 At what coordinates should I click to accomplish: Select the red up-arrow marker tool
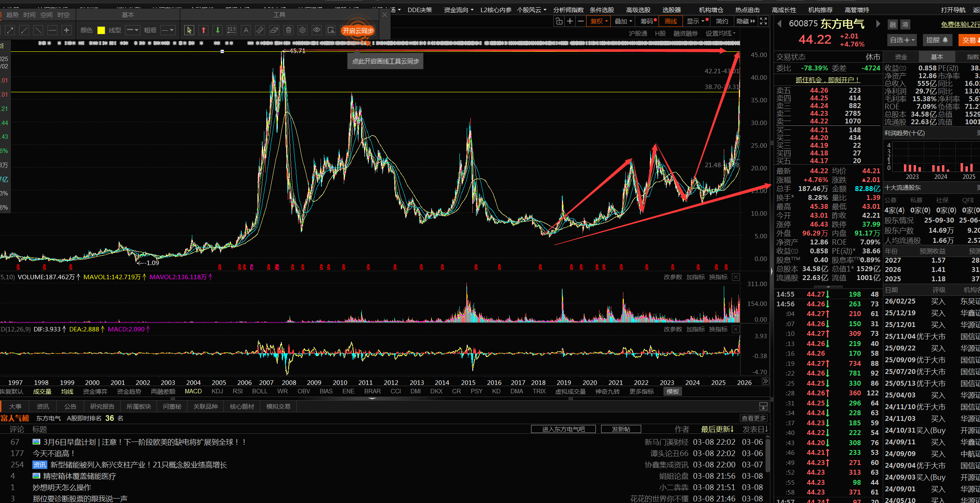(x=204, y=30)
